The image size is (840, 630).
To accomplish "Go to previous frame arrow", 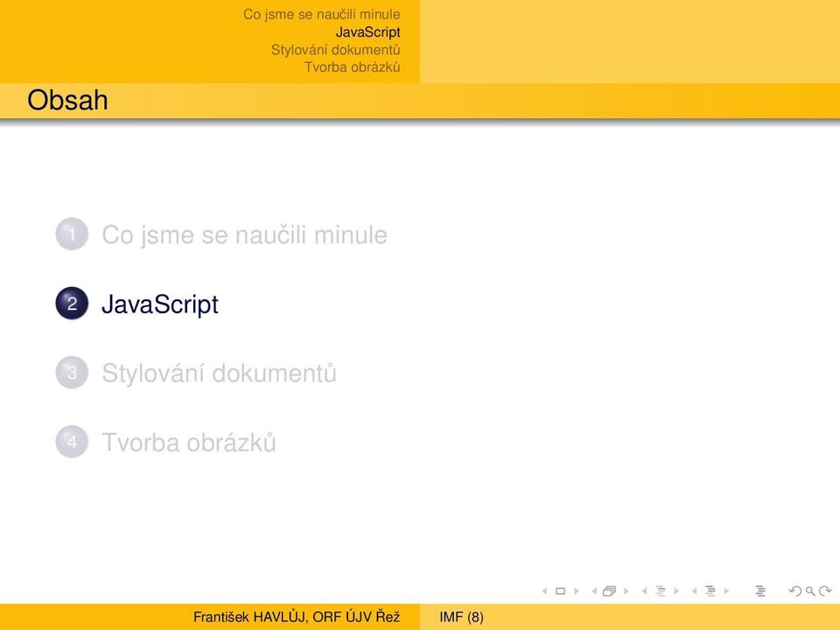I will click(594, 591).
